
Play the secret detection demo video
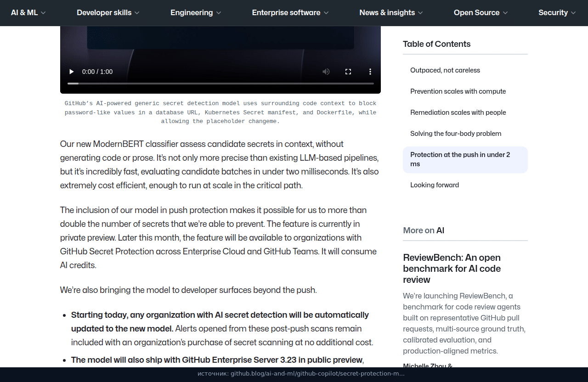[71, 72]
